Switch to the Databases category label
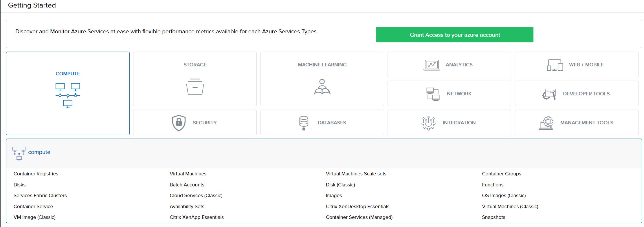Image resolution: width=644 pixels, height=227 pixels. point(332,123)
